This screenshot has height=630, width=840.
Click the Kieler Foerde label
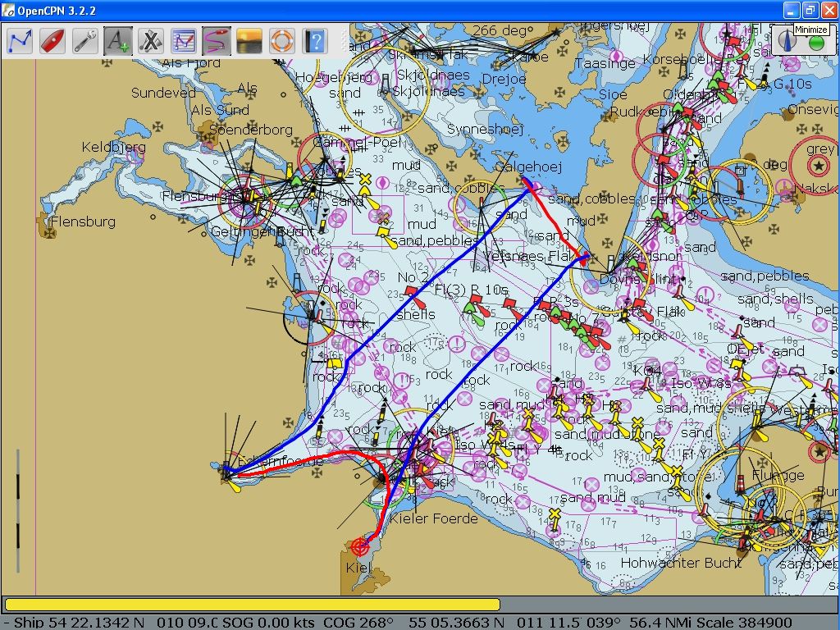[433, 518]
